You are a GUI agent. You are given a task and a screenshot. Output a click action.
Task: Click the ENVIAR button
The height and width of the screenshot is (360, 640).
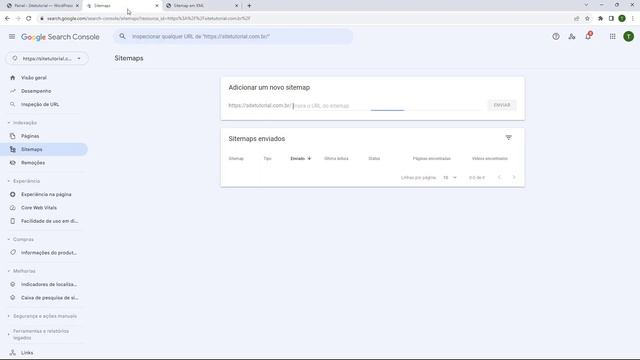(502, 105)
